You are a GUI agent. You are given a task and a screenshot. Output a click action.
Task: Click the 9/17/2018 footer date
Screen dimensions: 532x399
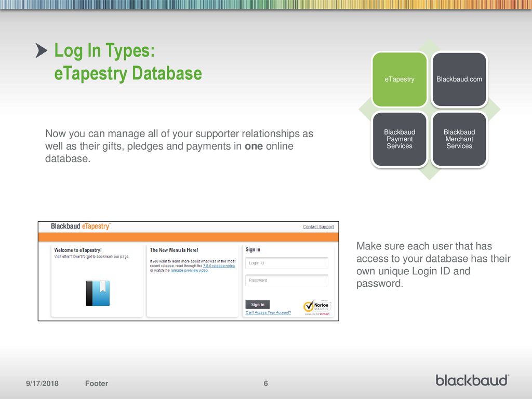[42, 383]
